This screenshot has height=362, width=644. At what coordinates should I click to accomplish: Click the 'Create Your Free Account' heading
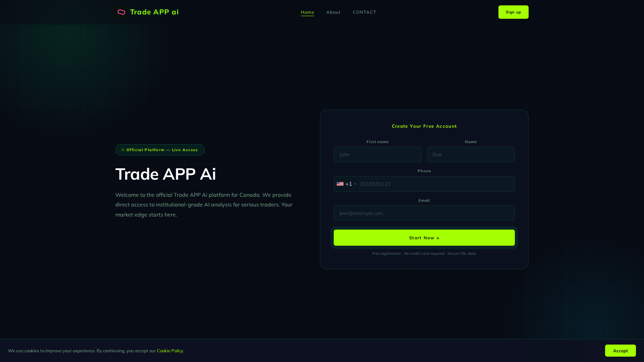tap(424, 126)
